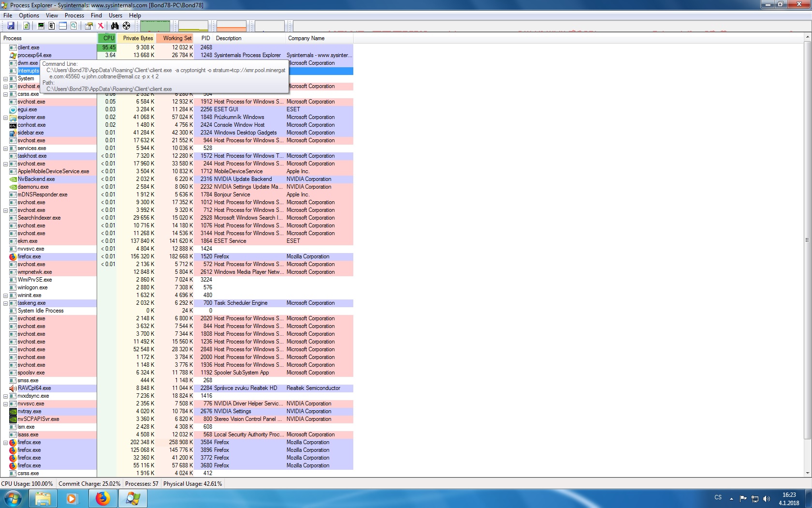This screenshot has height=508, width=812.
Task: Collapse the wininit.exe tree node
Action: [5, 295]
